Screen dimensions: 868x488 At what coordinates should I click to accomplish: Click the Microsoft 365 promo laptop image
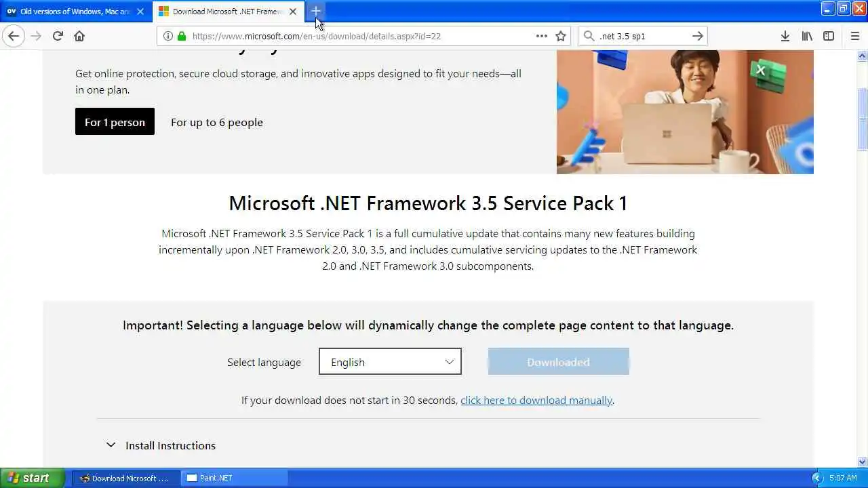click(x=685, y=112)
